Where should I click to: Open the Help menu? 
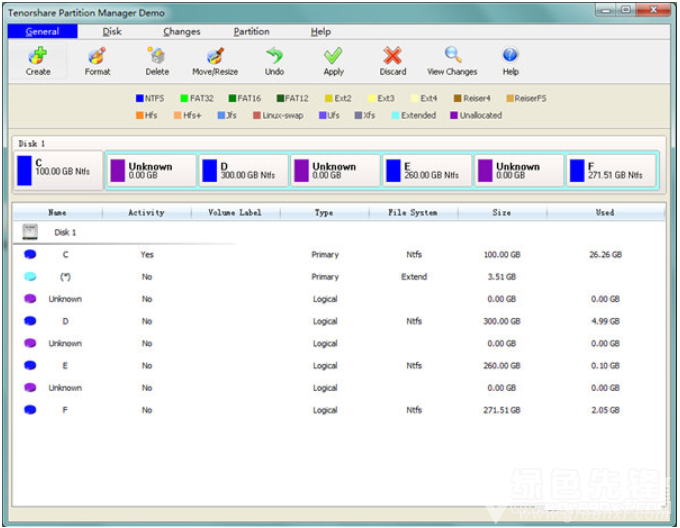point(320,31)
